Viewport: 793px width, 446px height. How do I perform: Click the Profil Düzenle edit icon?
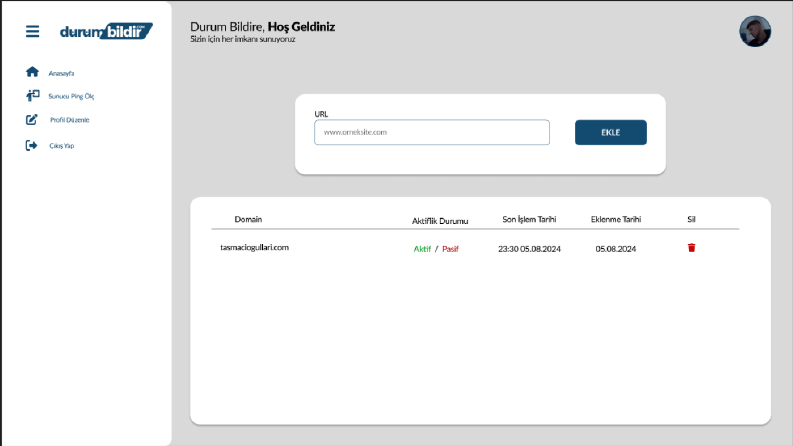32,120
